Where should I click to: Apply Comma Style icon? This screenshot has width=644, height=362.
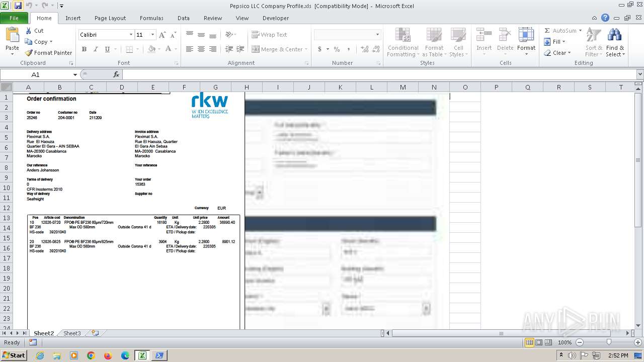point(350,49)
